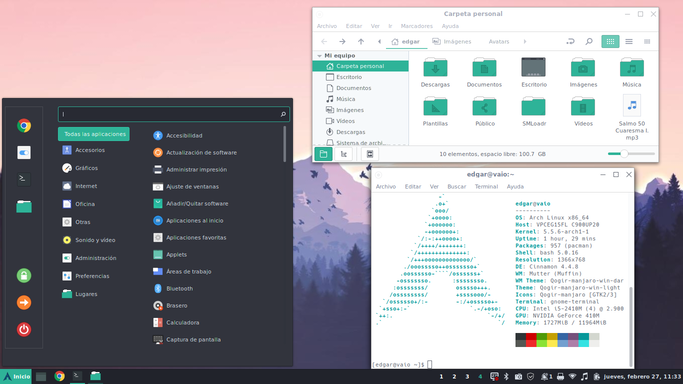
Task: Switch to list view in file manager
Action: click(629, 41)
